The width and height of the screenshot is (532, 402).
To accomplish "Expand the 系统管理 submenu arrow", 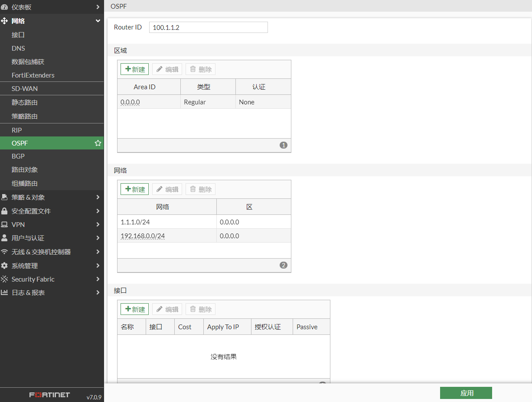I will (x=98, y=266).
